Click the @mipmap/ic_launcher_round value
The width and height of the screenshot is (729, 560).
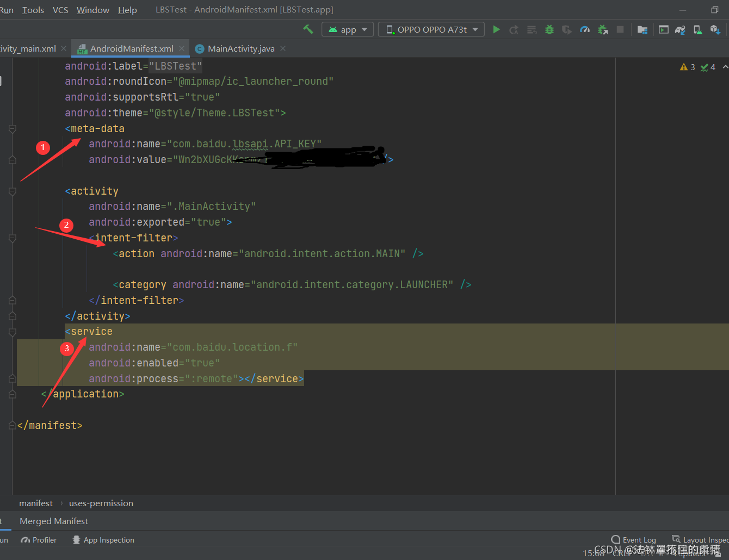coord(253,82)
